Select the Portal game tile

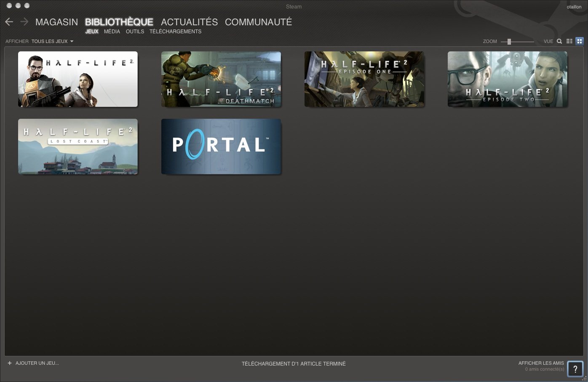pos(221,147)
